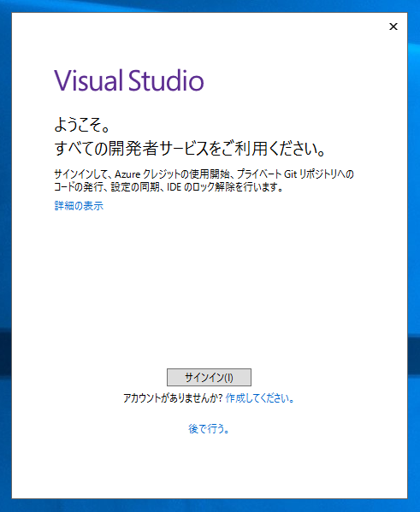
Task: Close the Visual Studio welcome dialog
Action: (x=393, y=26)
